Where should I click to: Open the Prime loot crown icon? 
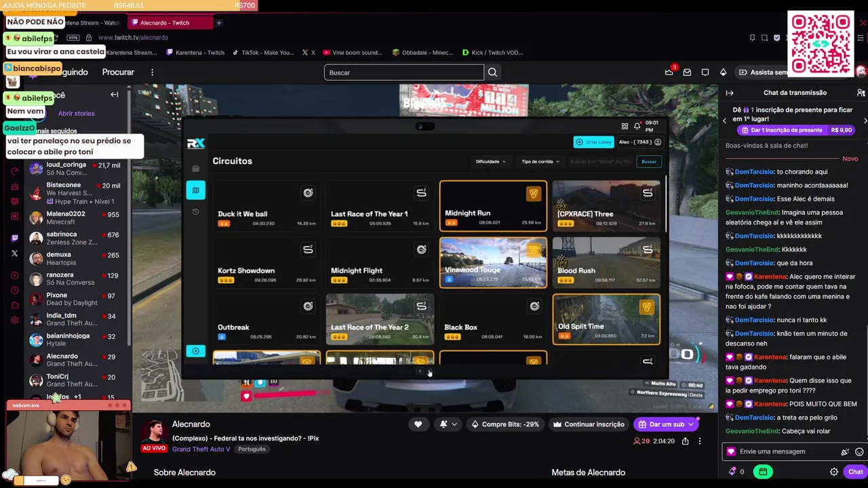click(x=669, y=72)
